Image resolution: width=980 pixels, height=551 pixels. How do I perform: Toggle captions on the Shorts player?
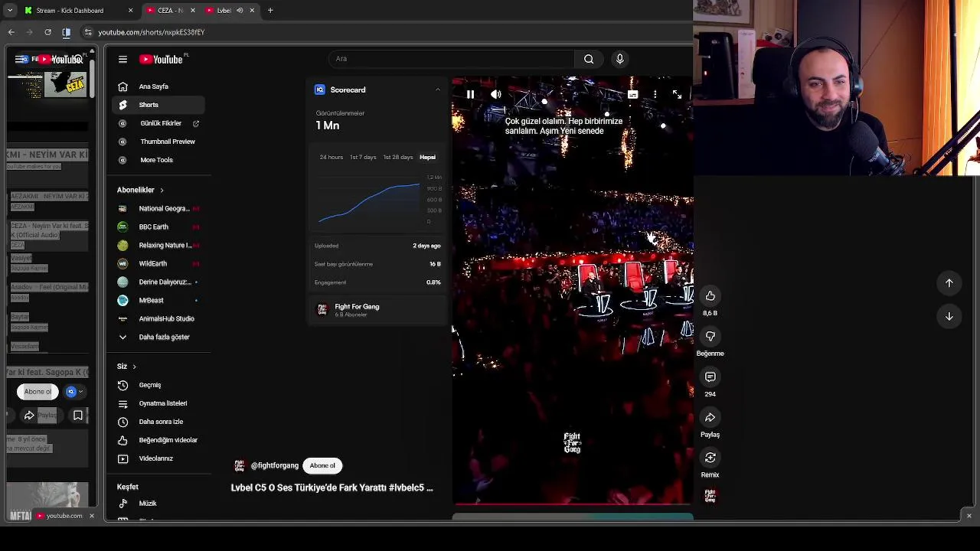coord(632,95)
